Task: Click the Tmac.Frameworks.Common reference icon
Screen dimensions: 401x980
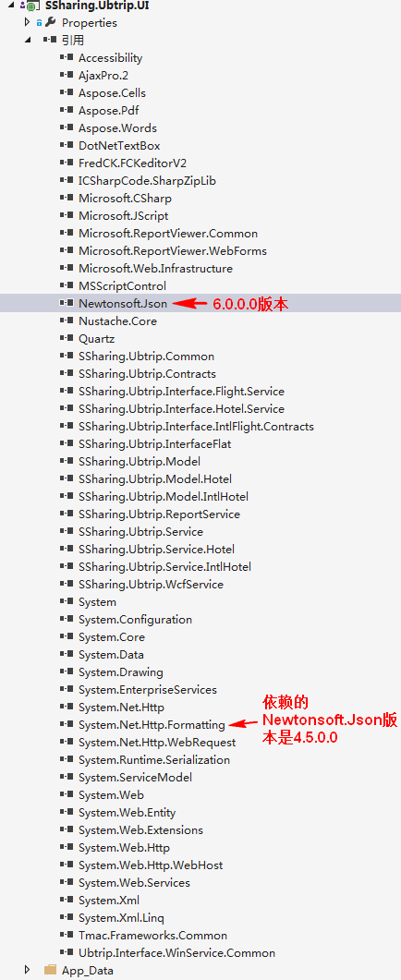Action: pyautogui.click(x=67, y=935)
